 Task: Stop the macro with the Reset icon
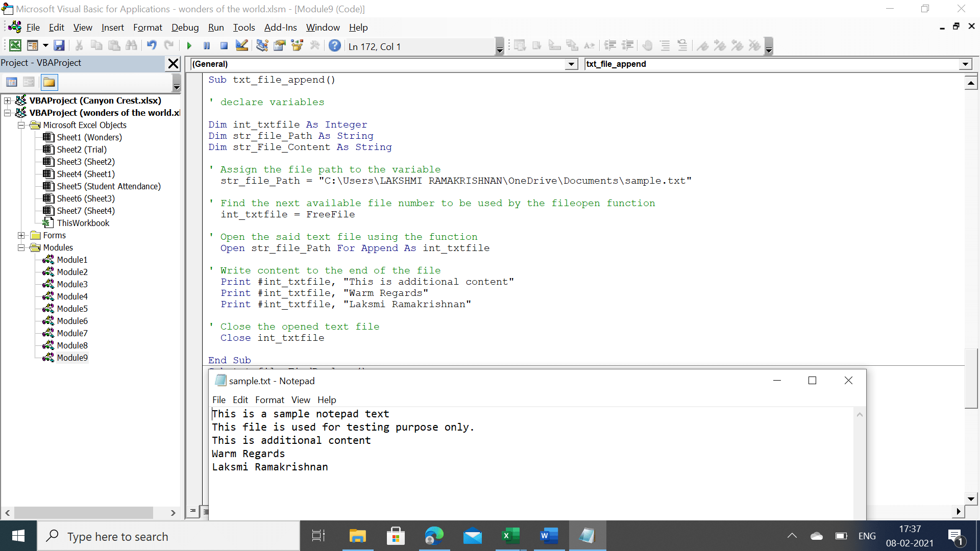click(x=224, y=45)
